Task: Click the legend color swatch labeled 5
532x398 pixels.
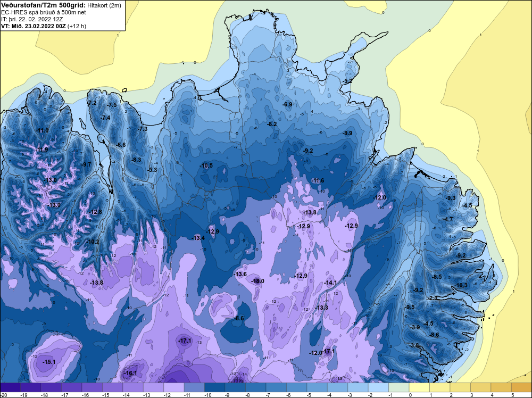Action: coord(521,387)
